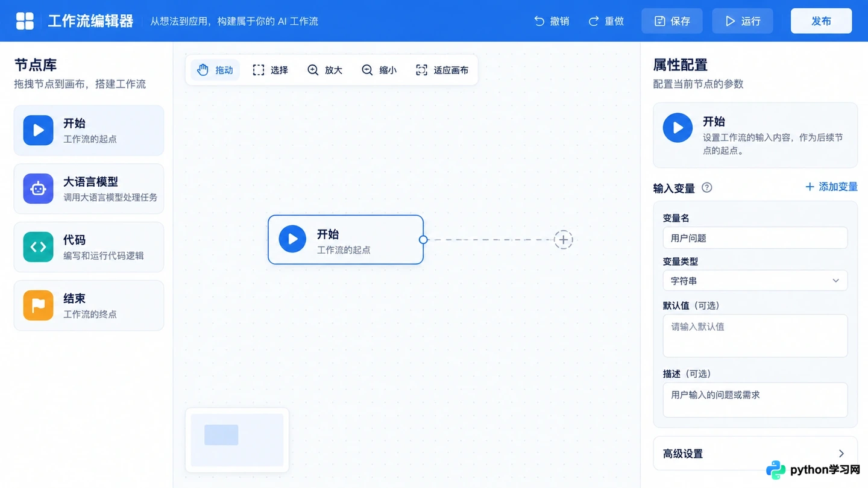Select the 拖动 hand tool
868x488 pixels.
coord(215,70)
